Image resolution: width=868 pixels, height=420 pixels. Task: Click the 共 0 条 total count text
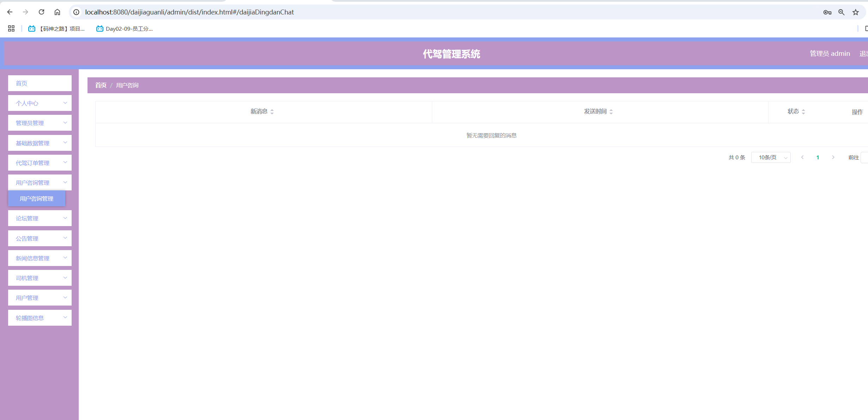(x=737, y=158)
